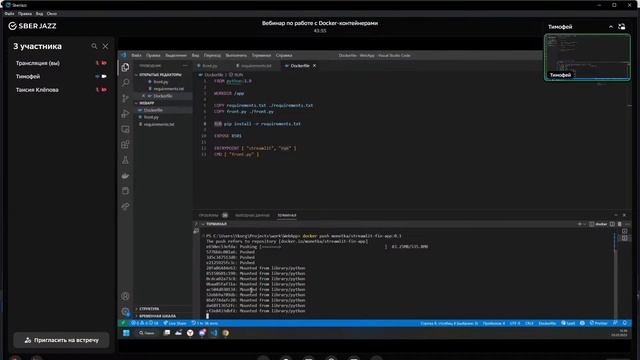Image resolution: width=640 pixels, height=360 pixels.
Task: Open notifications bell in status bar
Action: pos(624,323)
